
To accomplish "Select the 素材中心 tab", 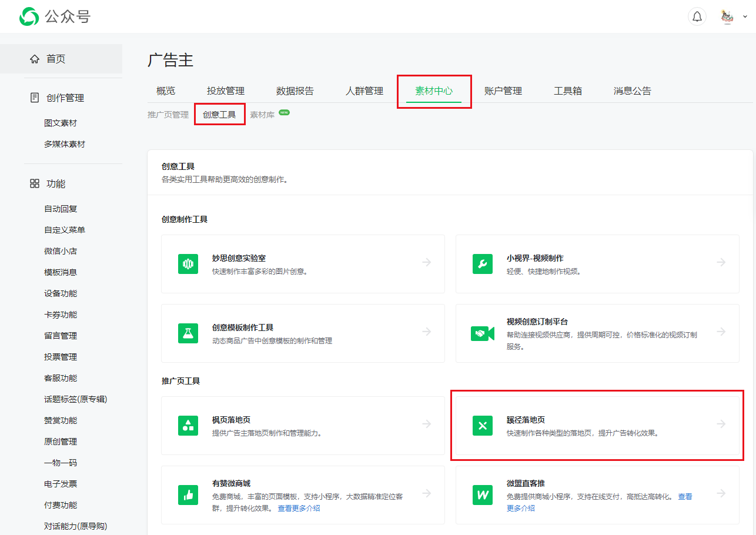I will coord(434,91).
